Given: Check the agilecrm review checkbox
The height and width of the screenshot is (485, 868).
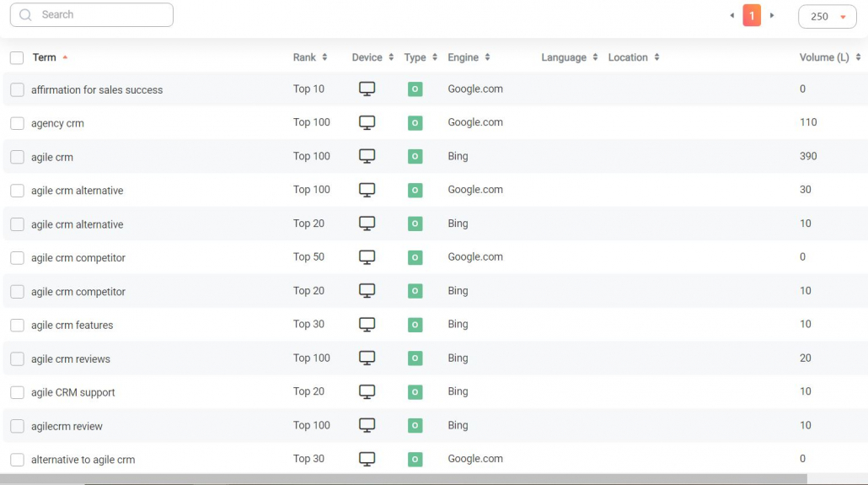Looking at the screenshot, I should tap(17, 426).
